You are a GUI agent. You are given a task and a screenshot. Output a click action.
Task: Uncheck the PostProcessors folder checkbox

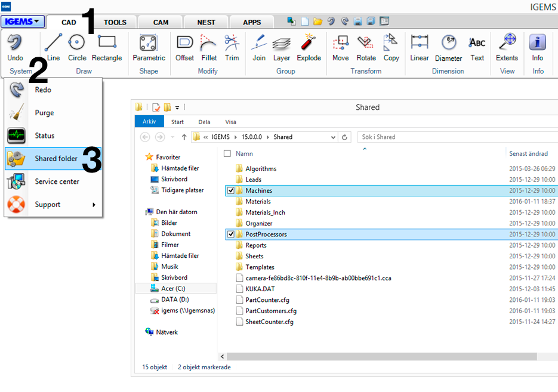[230, 234]
